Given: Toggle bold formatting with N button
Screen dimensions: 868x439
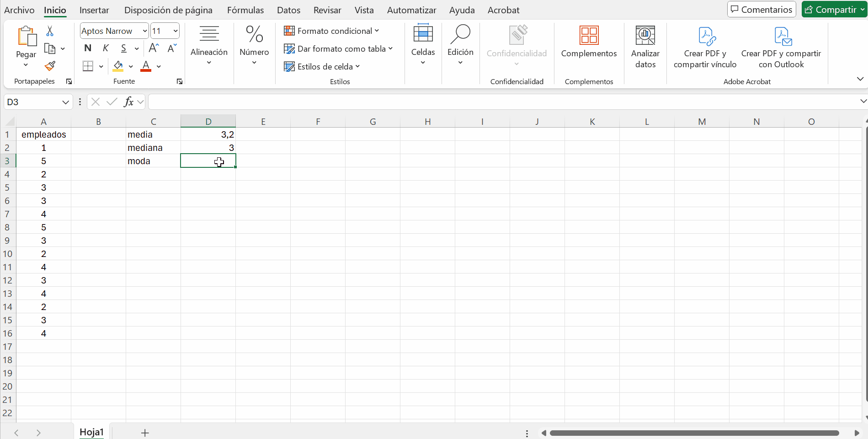Looking at the screenshot, I should (88, 48).
